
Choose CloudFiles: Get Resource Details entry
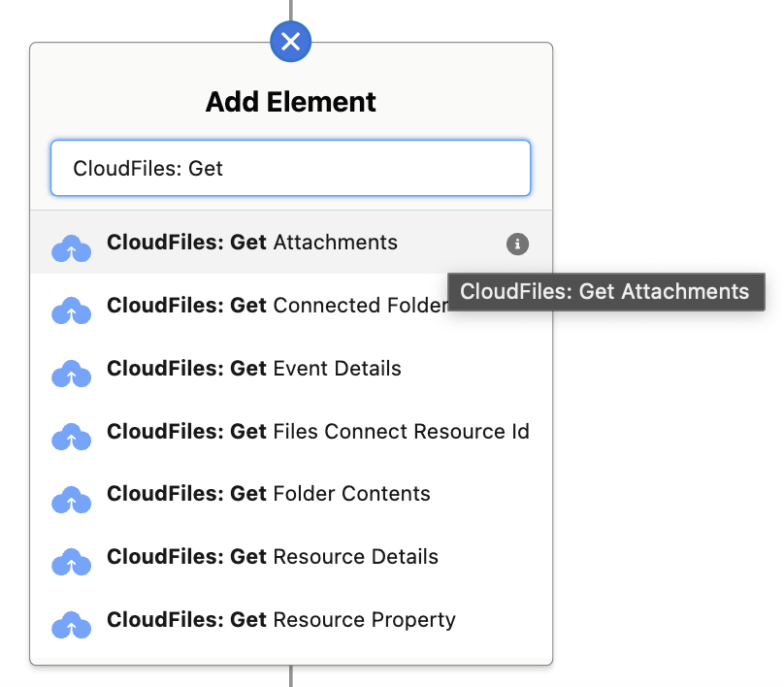tap(273, 557)
